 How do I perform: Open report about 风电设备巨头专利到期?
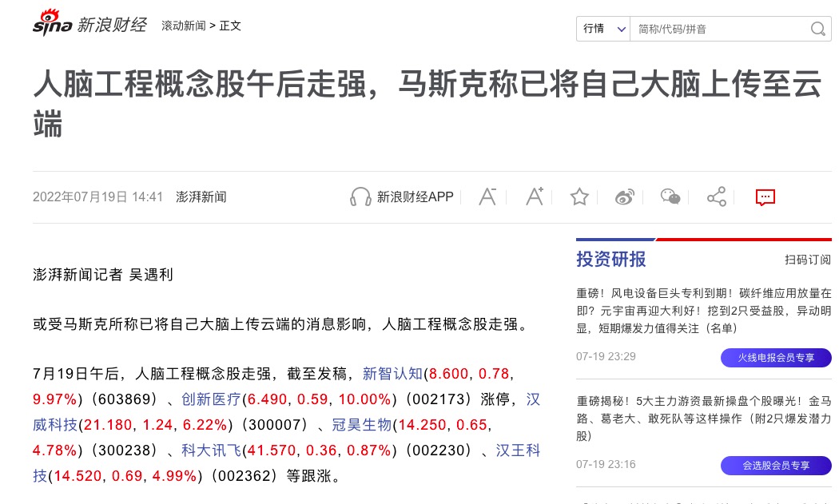pyautogui.click(x=704, y=311)
